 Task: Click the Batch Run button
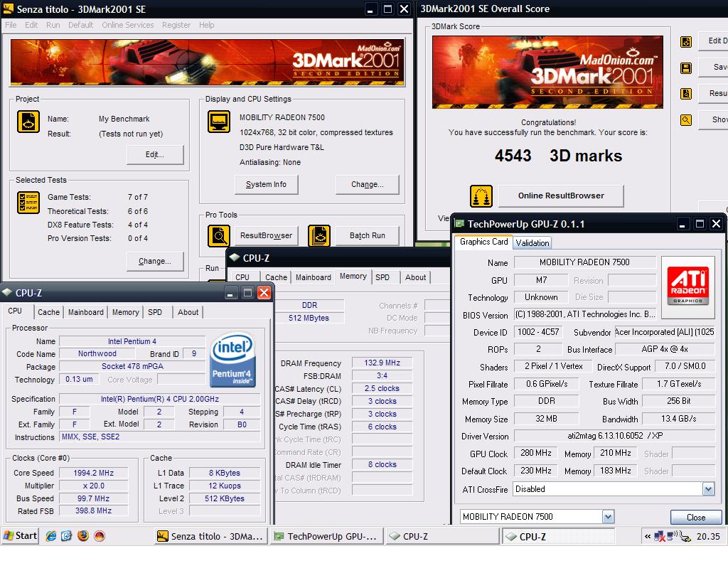368,236
